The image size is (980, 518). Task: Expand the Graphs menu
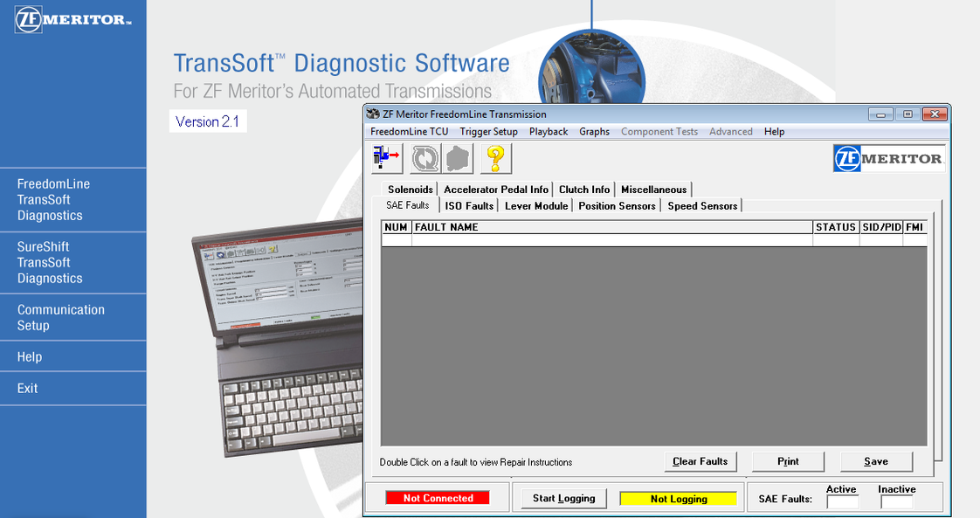tap(594, 132)
